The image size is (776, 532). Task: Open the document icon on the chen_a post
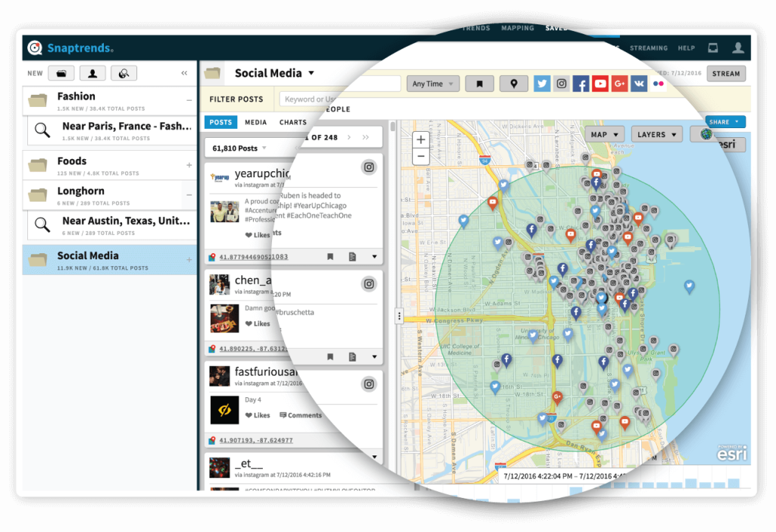[x=352, y=357]
